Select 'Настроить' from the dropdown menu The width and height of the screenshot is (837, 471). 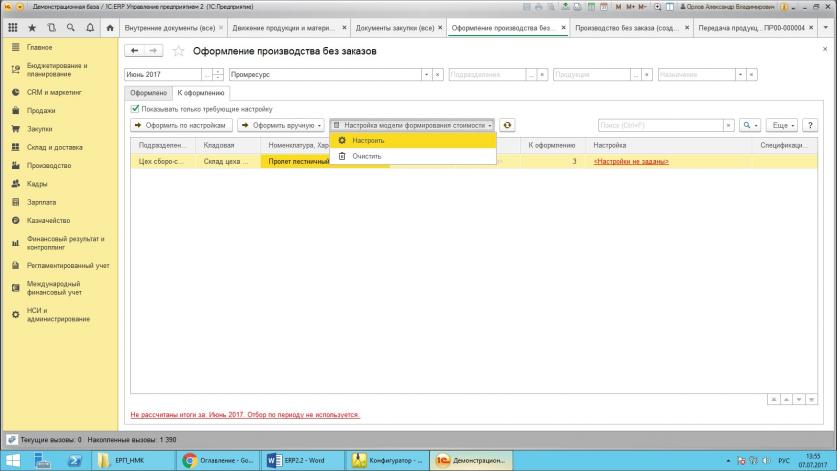[x=367, y=141]
